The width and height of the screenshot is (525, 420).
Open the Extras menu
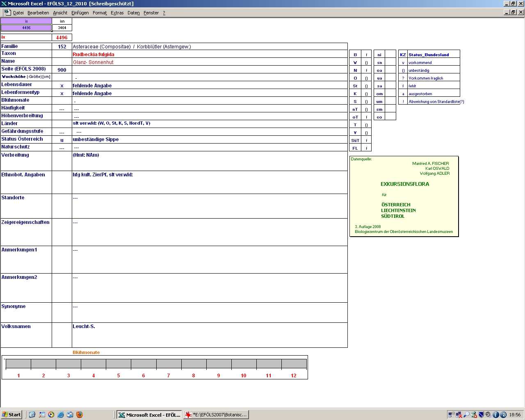coord(117,13)
